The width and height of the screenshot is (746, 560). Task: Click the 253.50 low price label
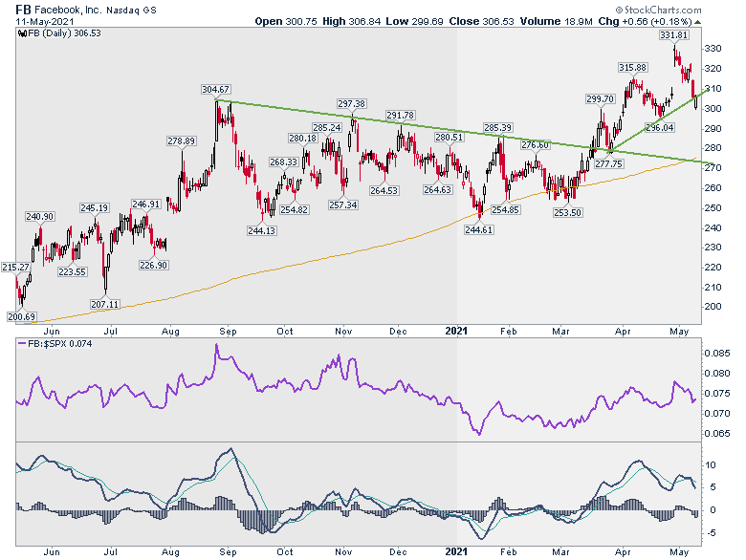pyautogui.click(x=567, y=212)
